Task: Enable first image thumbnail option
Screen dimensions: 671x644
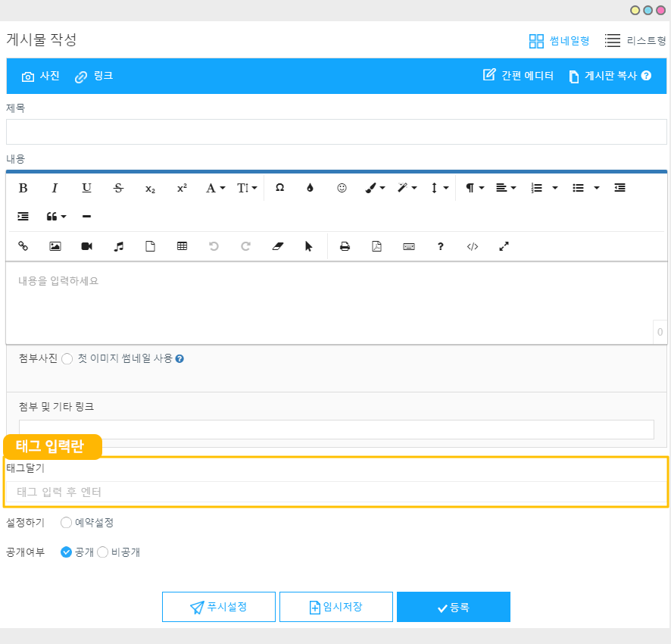Action: pyautogui.click(x=67, y=359)
